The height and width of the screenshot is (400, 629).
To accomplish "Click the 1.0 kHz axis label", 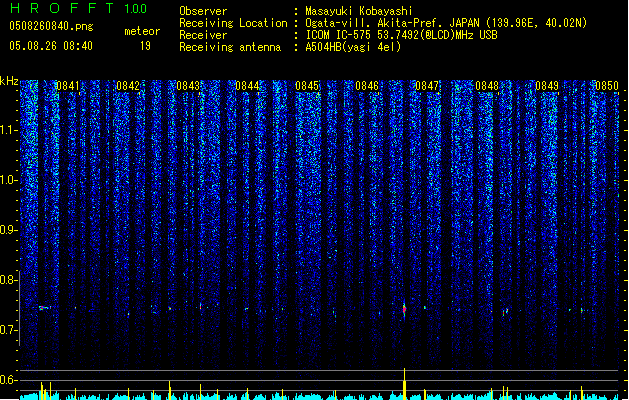I will click(8, 180).
